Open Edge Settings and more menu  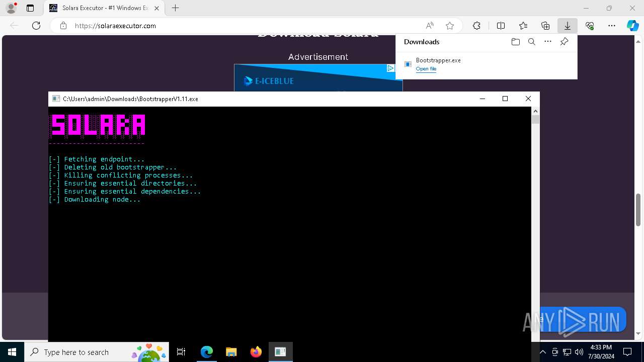coord(612,26)
